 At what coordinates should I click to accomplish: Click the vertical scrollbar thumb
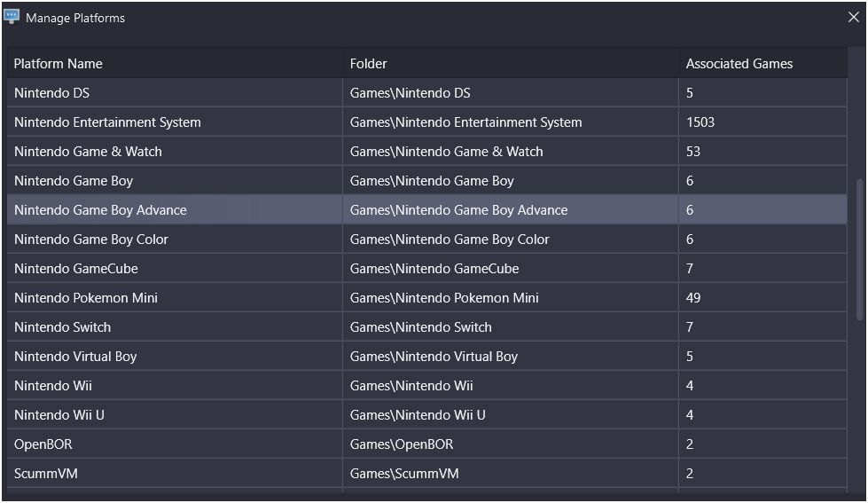[x=859, y=248]
